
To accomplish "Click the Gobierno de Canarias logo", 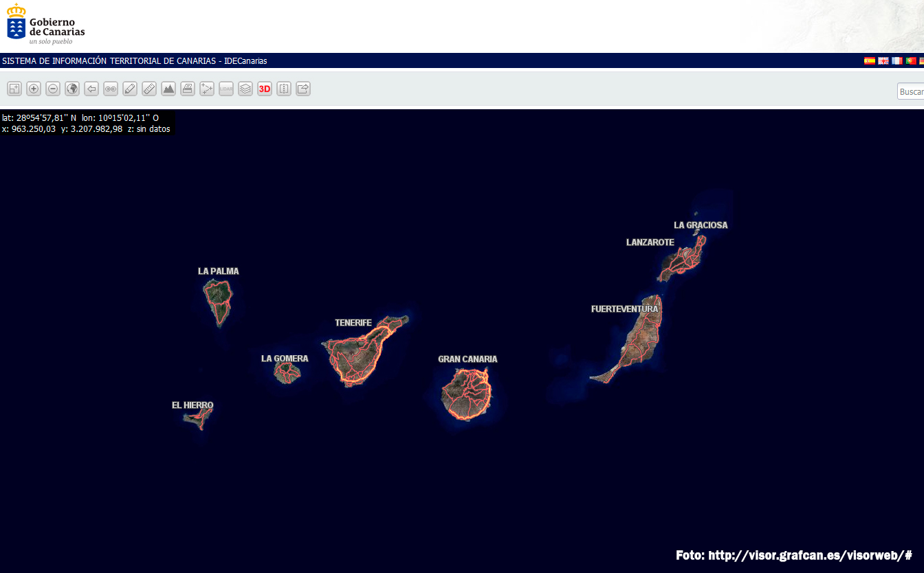I will click(46, 25).
